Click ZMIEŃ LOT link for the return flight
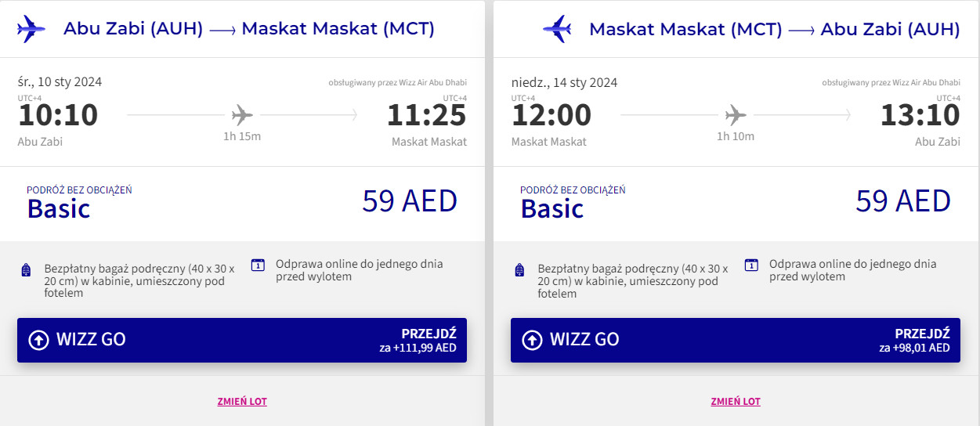The height and width of the screenshot is (426, 980). [x=736, y=402]
